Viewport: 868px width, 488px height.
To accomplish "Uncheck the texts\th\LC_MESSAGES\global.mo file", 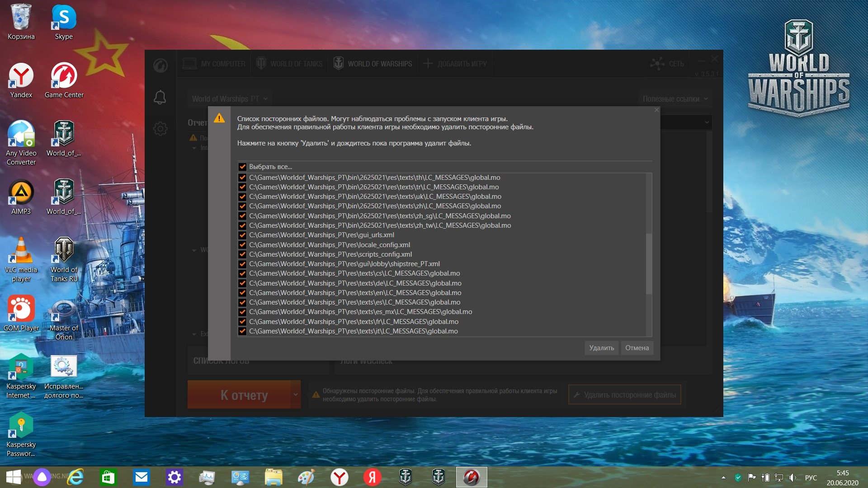I will [x=242, y=178].
